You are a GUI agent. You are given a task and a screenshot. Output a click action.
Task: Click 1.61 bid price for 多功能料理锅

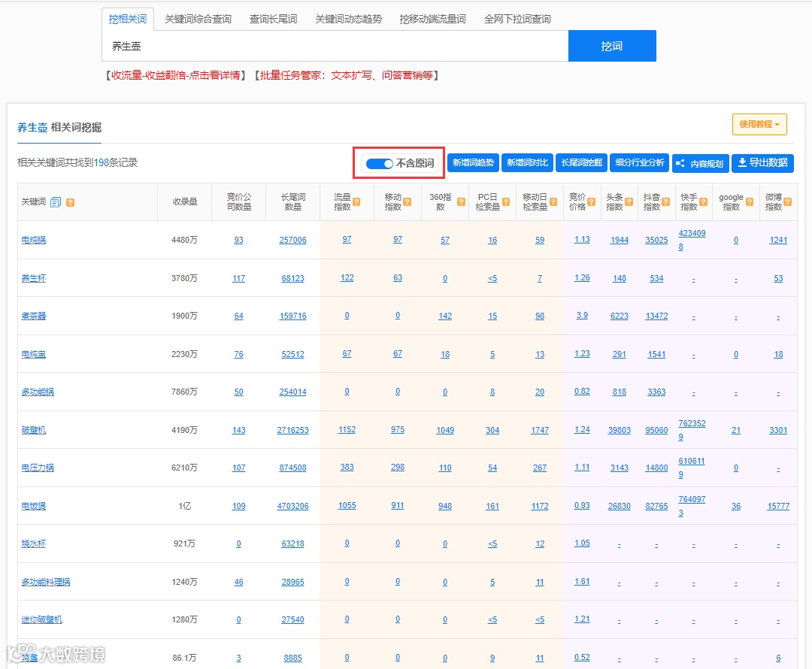pyautogui.click(x=582, y=581)
